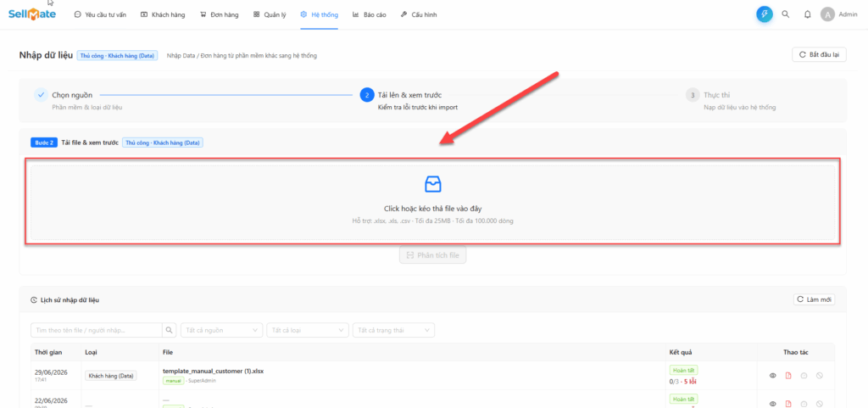Screen dimensions: 868x408
Task: Click Chọn nguồn step label
Action: click(72, 95)
